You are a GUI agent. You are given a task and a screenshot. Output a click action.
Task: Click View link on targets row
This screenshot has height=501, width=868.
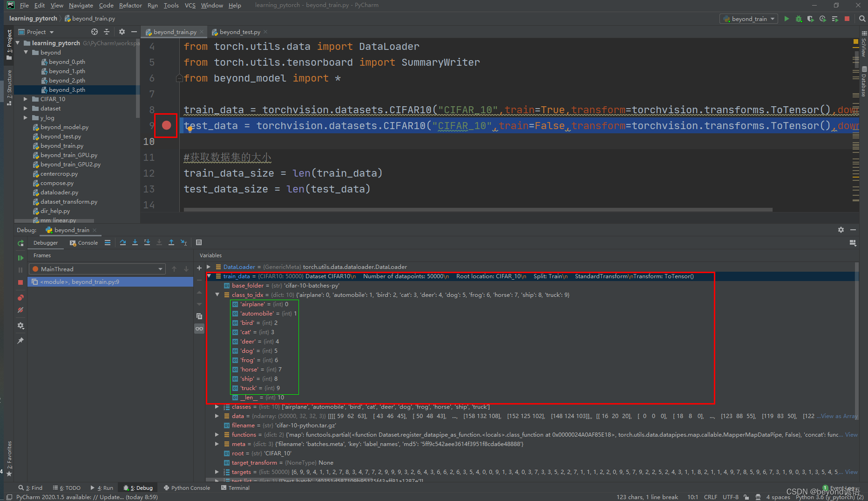(851, 472)
